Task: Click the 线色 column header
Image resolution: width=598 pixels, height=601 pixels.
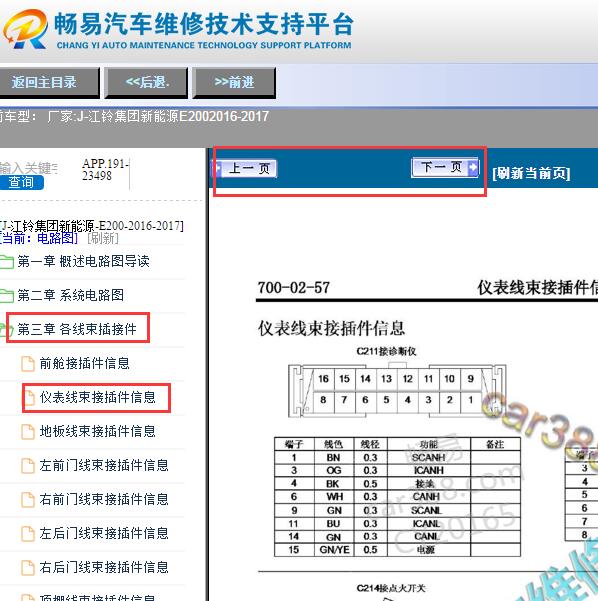Action: (x=334, y=444)
